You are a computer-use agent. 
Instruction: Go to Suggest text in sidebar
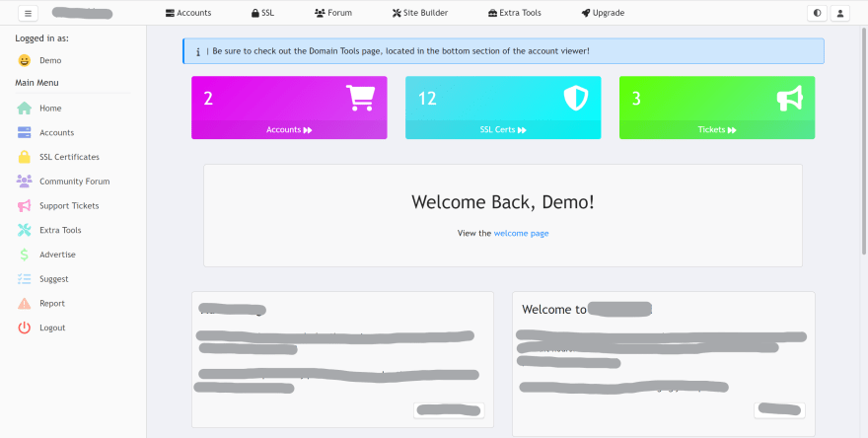tap(53, 279)
